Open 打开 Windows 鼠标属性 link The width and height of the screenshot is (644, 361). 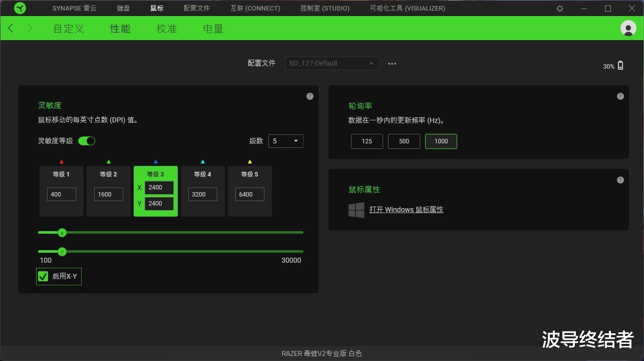(x=406, y=210)
